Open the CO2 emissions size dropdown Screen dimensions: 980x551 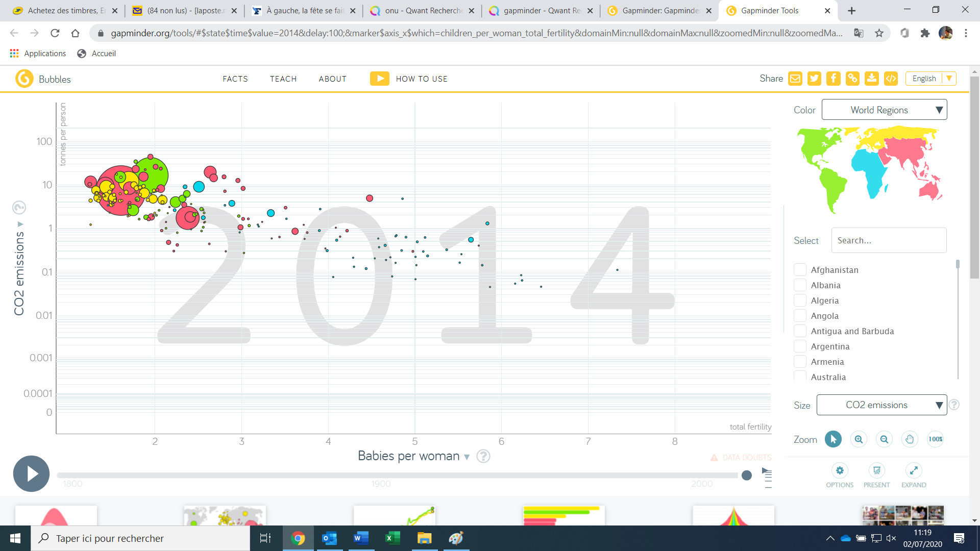(881, 405)
